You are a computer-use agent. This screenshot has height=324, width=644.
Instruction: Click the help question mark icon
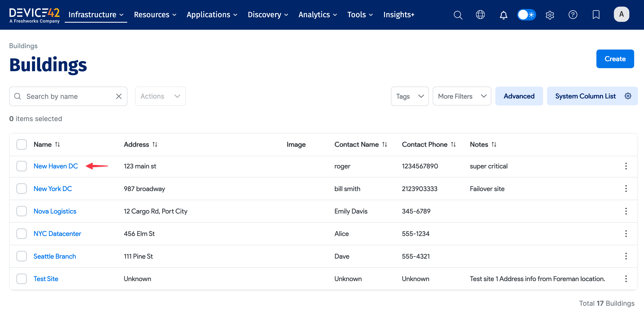point(573,15)
